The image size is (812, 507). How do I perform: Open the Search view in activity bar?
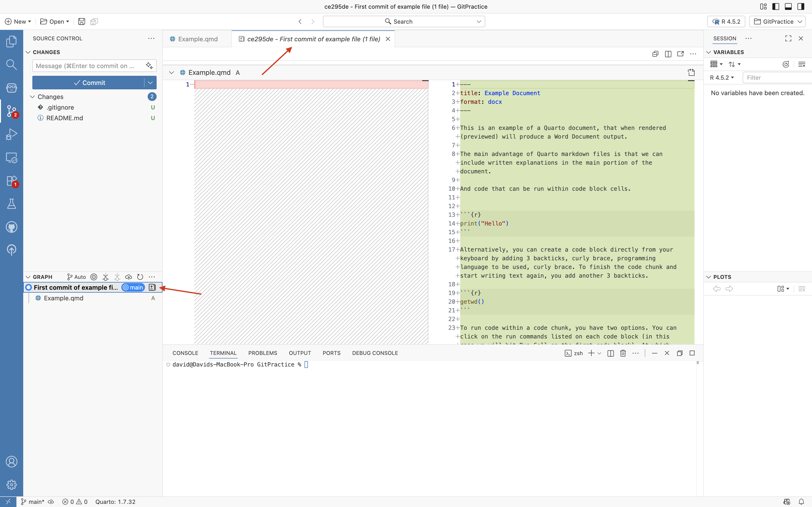tap(11, 64)
